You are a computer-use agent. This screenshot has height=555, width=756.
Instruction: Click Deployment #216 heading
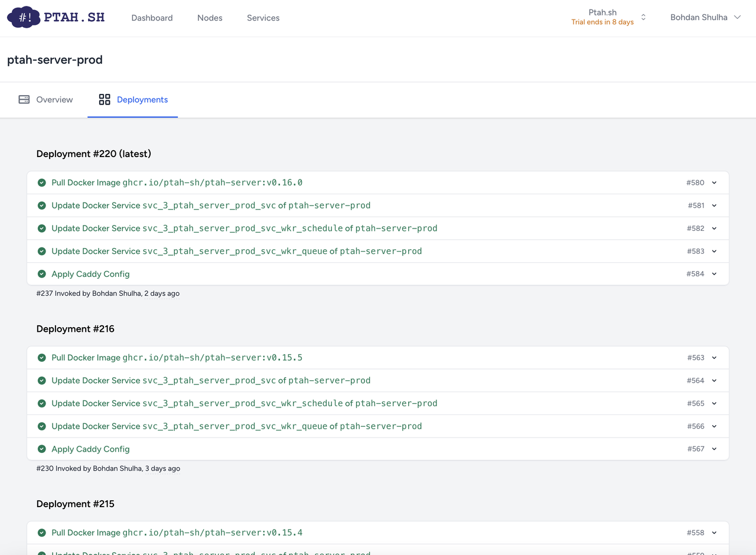76,329
